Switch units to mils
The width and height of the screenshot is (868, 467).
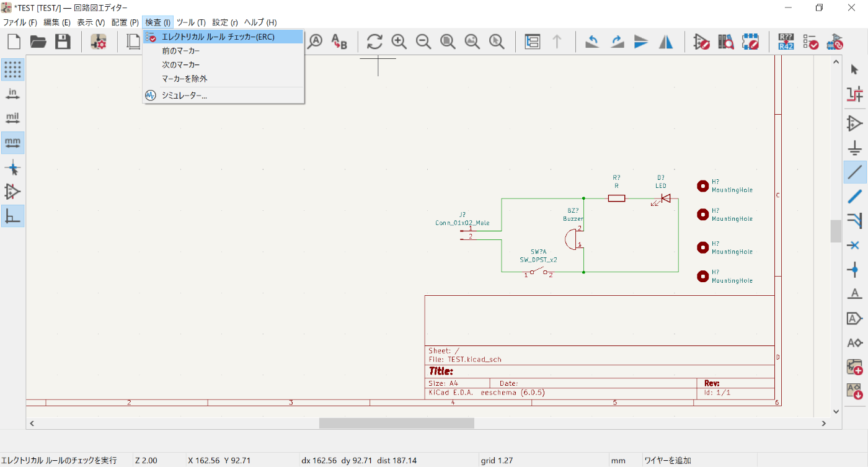click(x=12, y=118)
